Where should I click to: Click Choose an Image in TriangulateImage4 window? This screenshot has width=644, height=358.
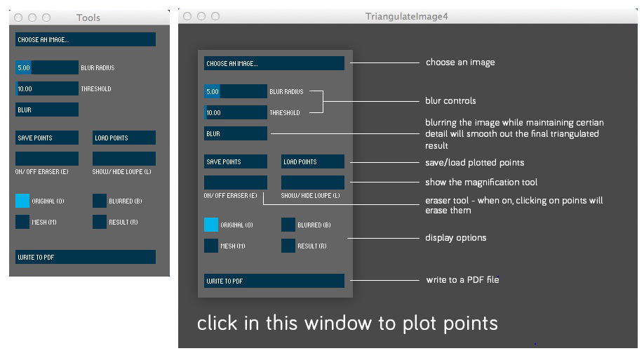point(274,63)
